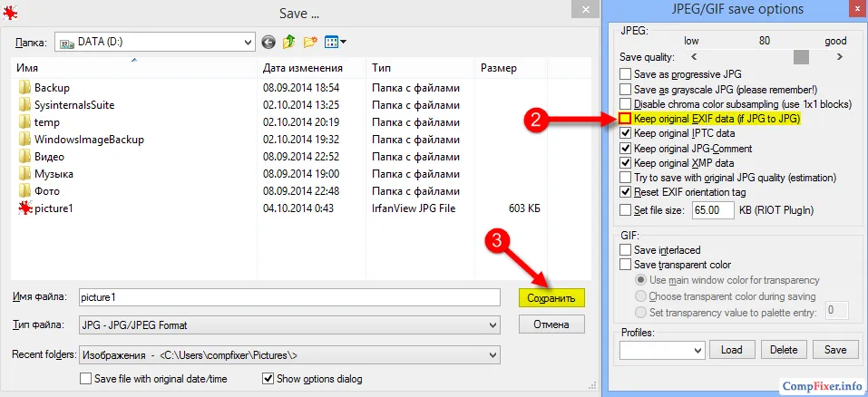Go up one folder level icon
Screen dimensions: 868x397
pos(288,42)
